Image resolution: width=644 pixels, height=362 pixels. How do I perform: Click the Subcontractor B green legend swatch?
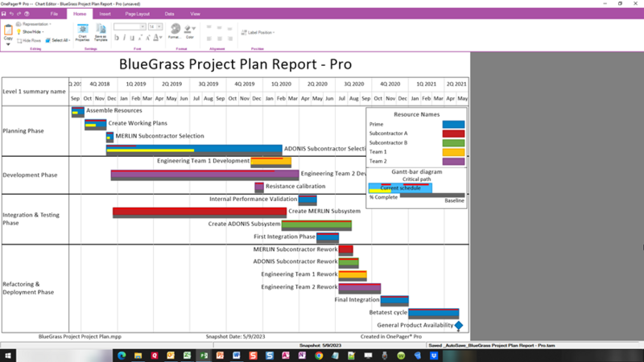[x=453, y=143]
